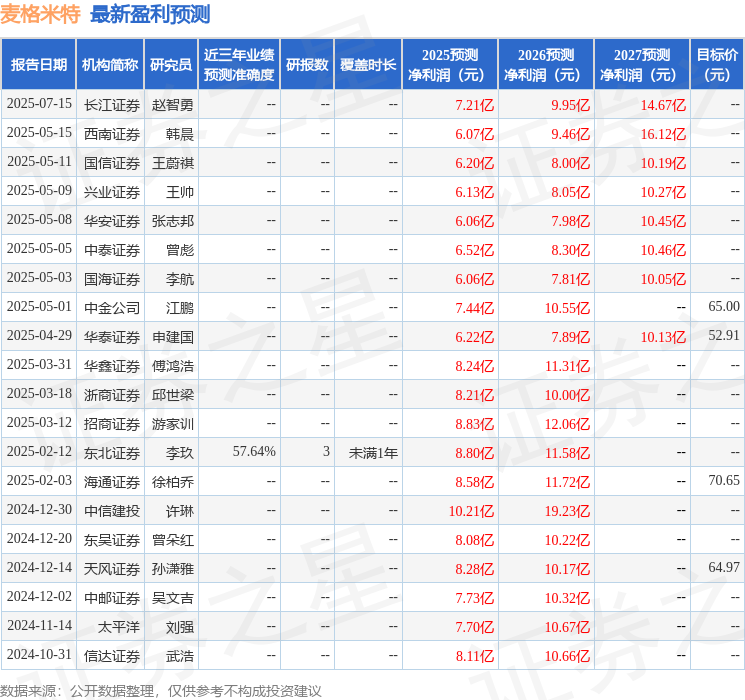Click the 报告日期 column header
The image size is (745, 700).
[x=38, y=65]
